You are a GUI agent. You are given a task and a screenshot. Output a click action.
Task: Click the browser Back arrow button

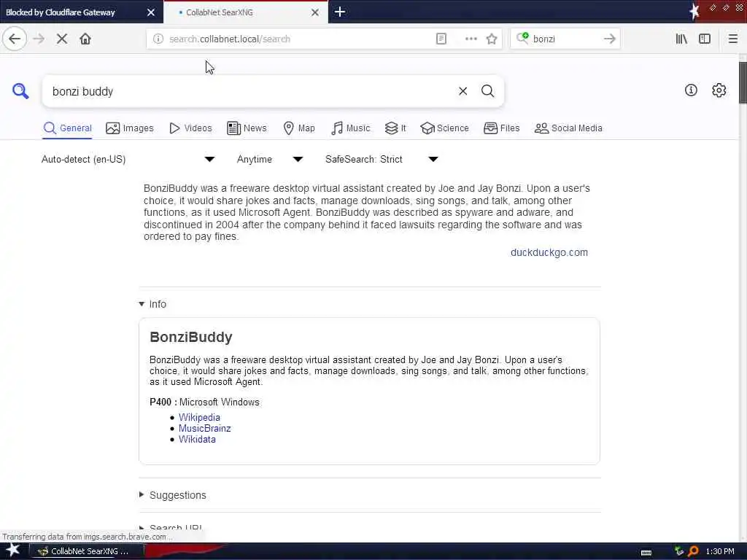click(15, 39)
